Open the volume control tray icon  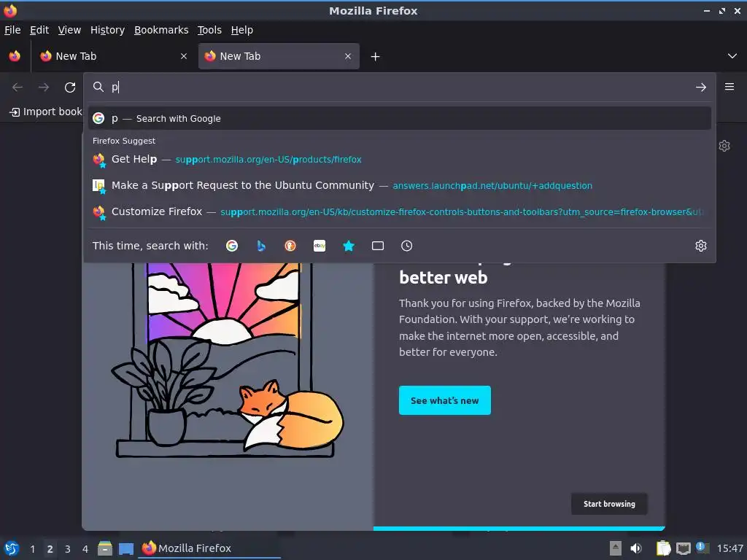(x=636, y=548)
